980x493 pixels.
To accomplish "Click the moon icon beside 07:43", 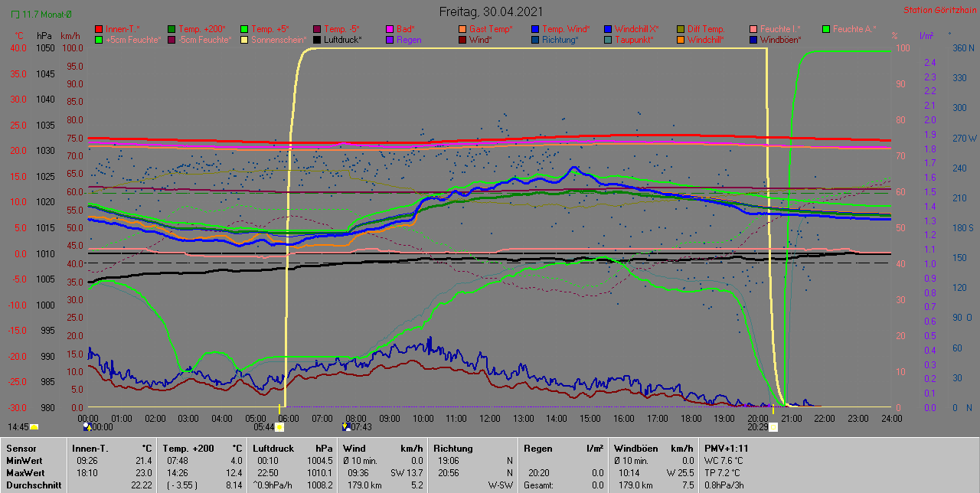I will click(x=347, y=427).
